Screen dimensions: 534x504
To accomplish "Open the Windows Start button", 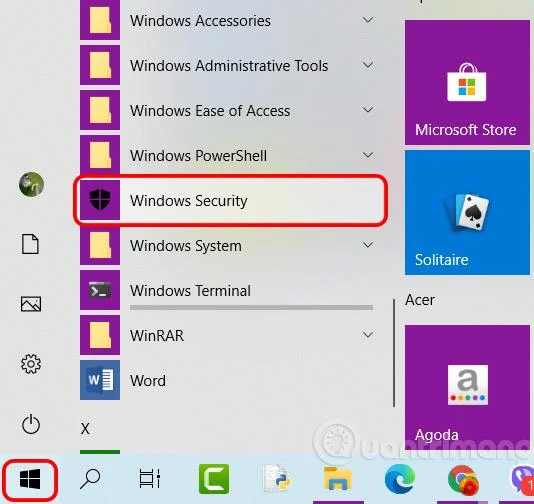I will [x=30, y=479].
